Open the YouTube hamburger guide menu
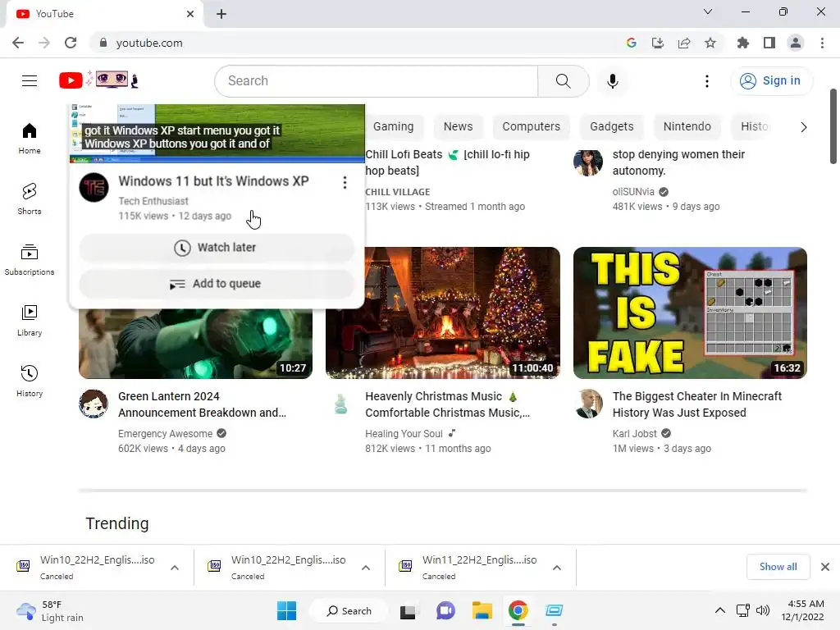Screen dimensions: 840x630 tap(30, 81)
